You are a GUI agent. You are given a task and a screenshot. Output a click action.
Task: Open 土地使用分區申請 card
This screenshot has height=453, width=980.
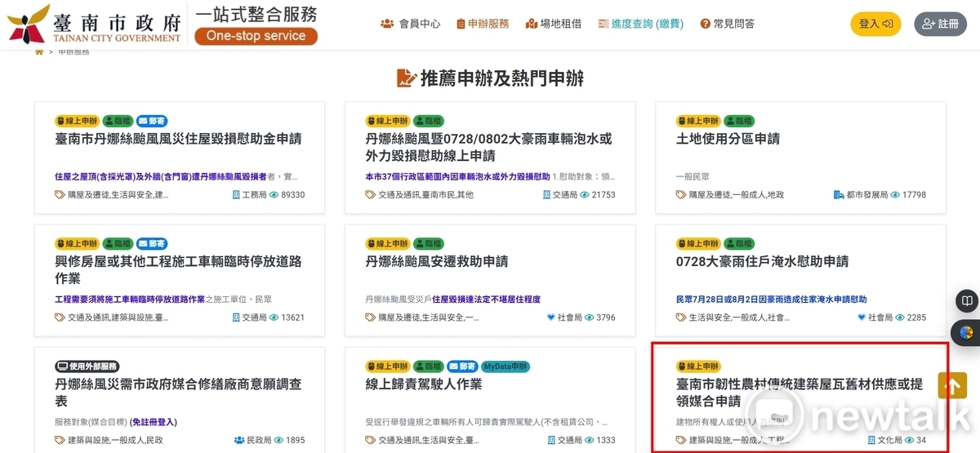pyautogui.click(x=728, y=139)
